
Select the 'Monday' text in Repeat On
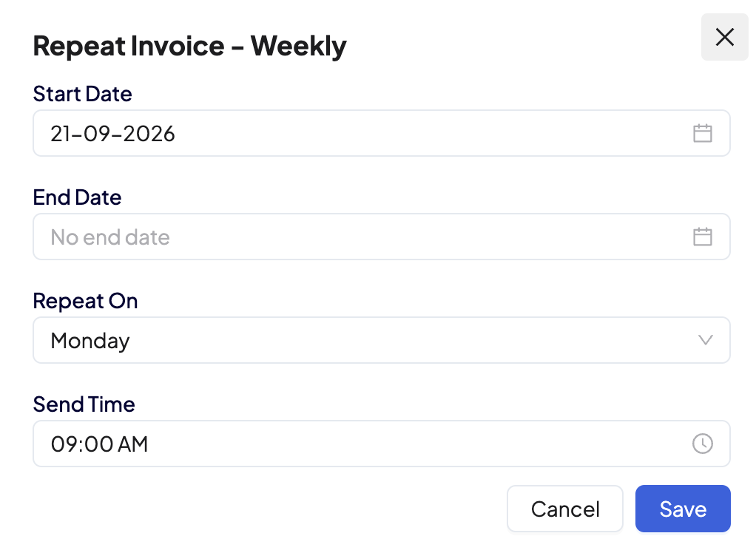(x=90, y=341)
